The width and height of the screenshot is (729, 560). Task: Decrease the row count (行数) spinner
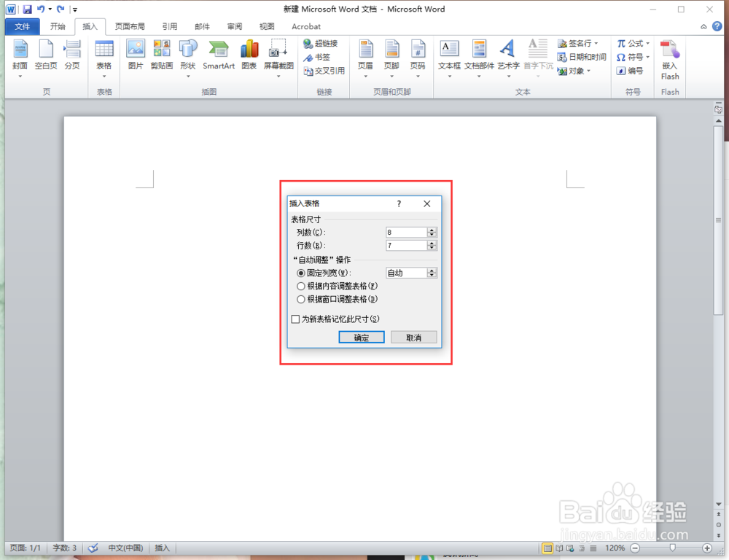click(x=432, y=248)
